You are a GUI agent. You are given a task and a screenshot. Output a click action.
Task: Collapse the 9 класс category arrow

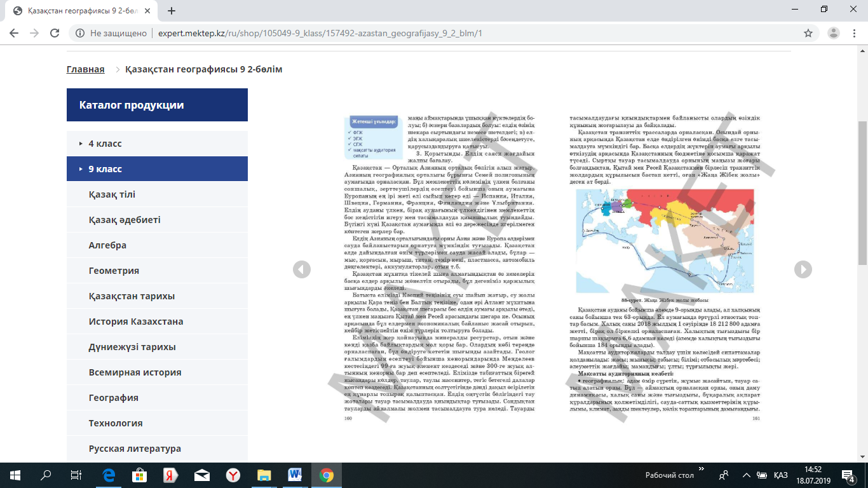pyautogui.click(x=81, y=169)
